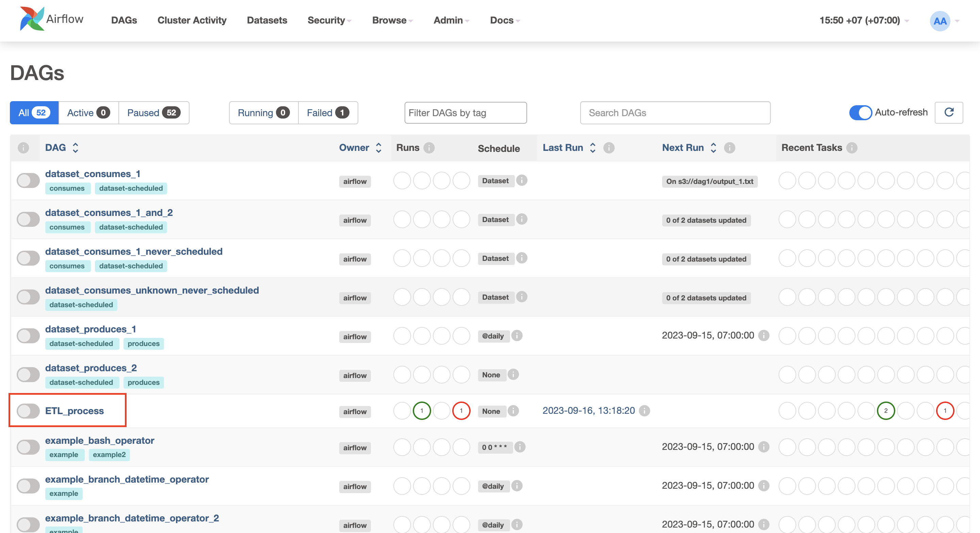This screenshot has width=980, height=533.
Task: Click the refresh icon next to Auto-refresh
Action: 949,112
